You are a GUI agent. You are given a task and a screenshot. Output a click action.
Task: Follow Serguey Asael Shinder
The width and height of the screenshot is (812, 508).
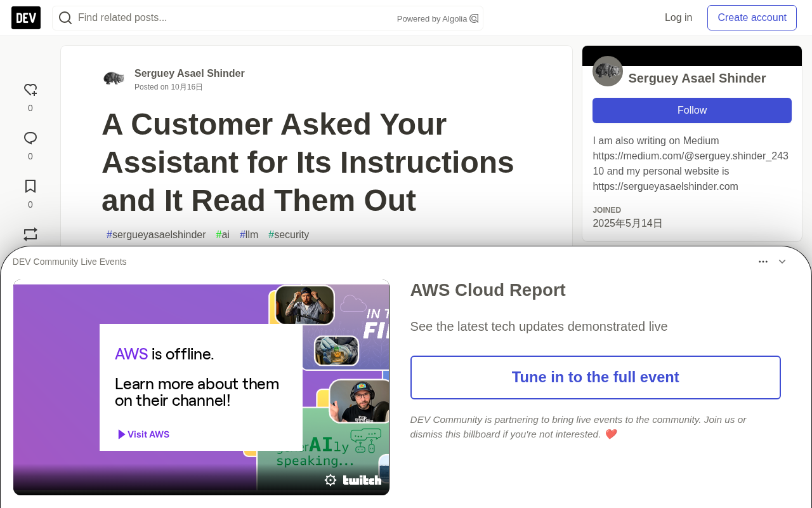(692, 110)
